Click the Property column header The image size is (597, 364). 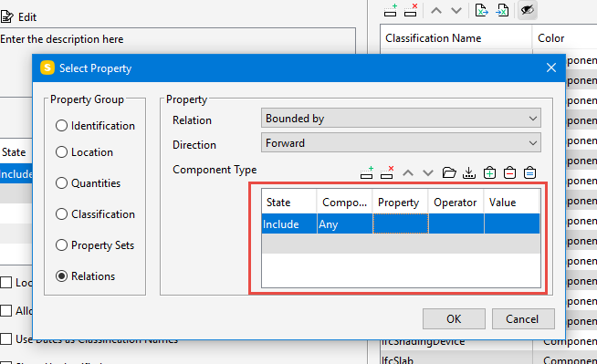(x=400, y=203)
